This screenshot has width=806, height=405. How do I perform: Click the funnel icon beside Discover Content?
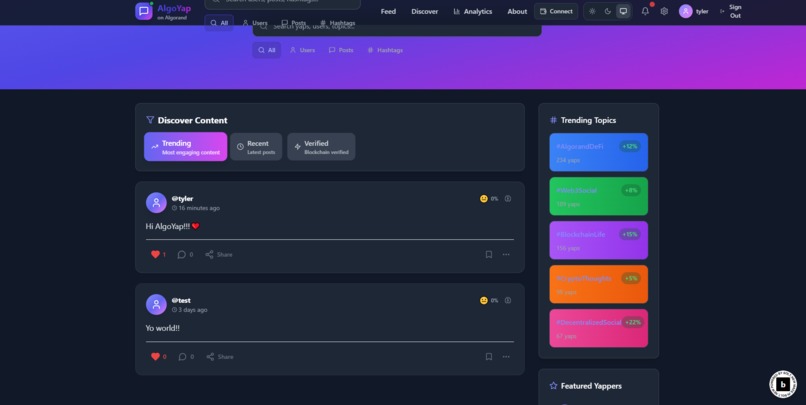pos(150,120)
